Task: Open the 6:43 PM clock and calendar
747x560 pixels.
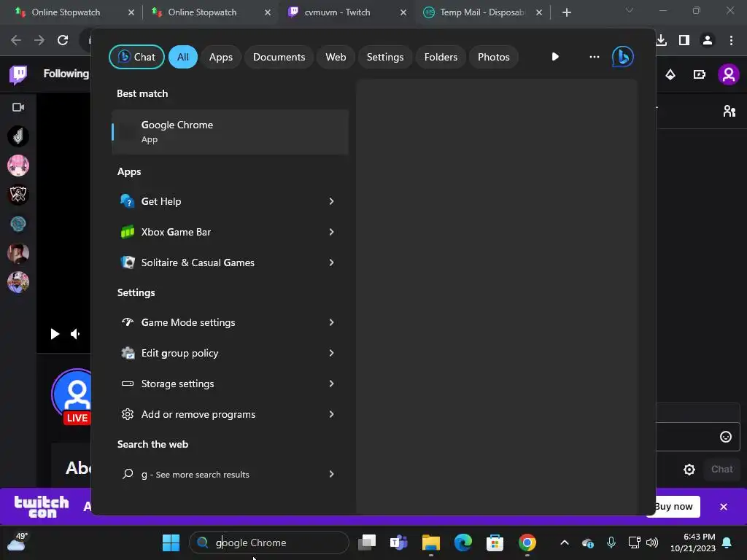Action: (x=693, y=542)
